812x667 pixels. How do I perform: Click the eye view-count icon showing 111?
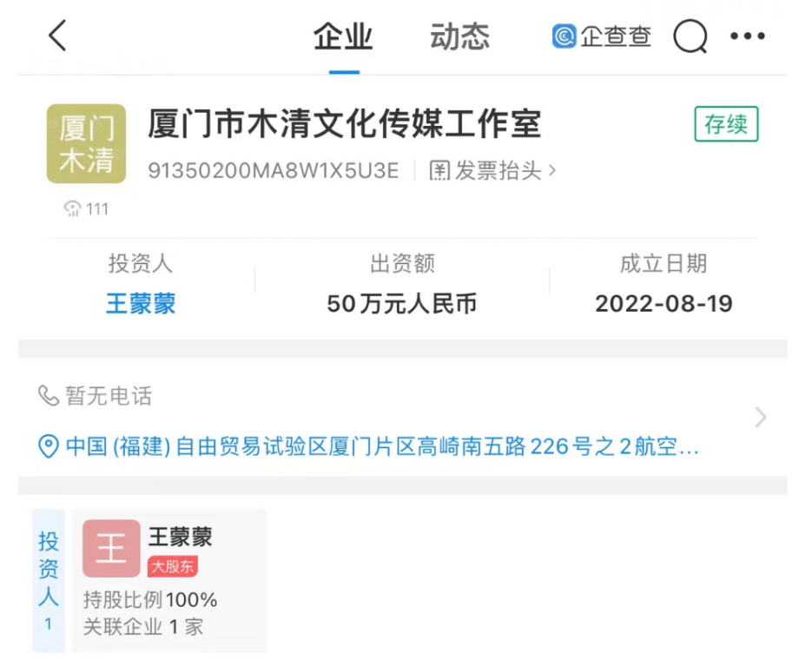click(x=71, y=208)
